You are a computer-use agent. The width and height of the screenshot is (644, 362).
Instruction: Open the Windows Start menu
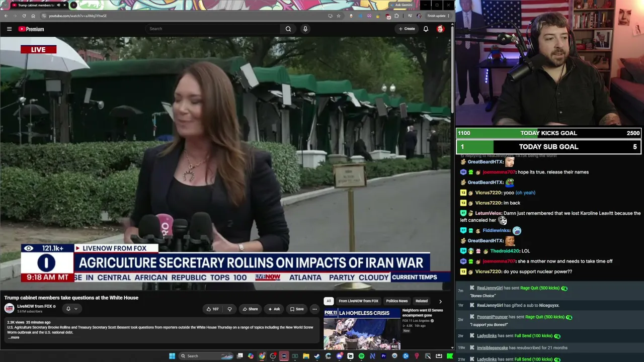pyautogui.click(x=172, y=356)
